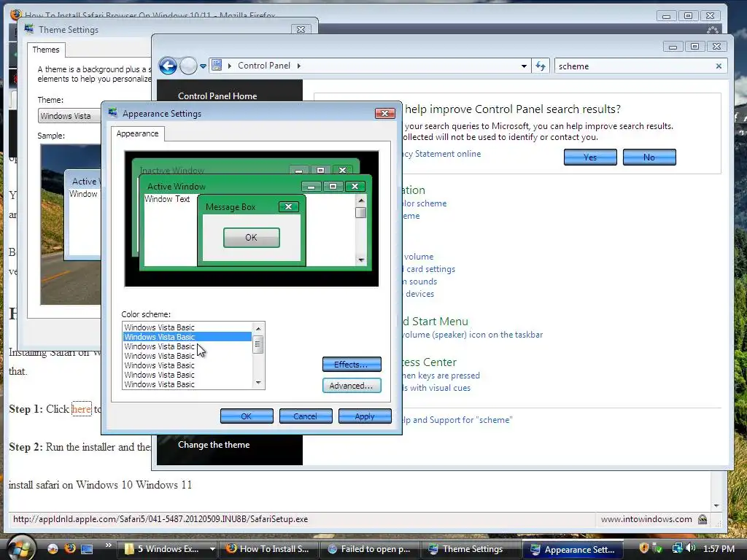Click the Control Panel forward arrow
747x560 pixels.
pos(188,66)
